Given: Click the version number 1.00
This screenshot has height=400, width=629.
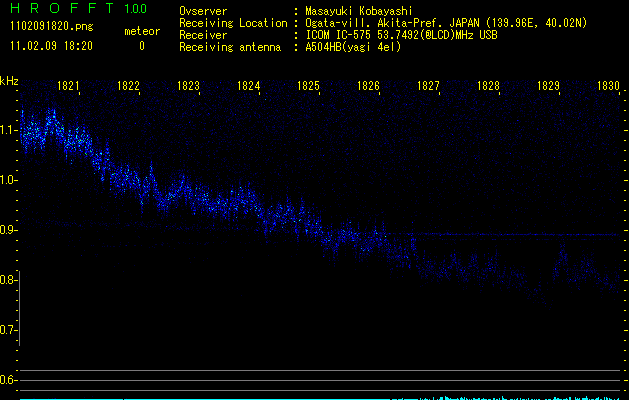Looking at the screenshot, I should click(x=133, y=9).
